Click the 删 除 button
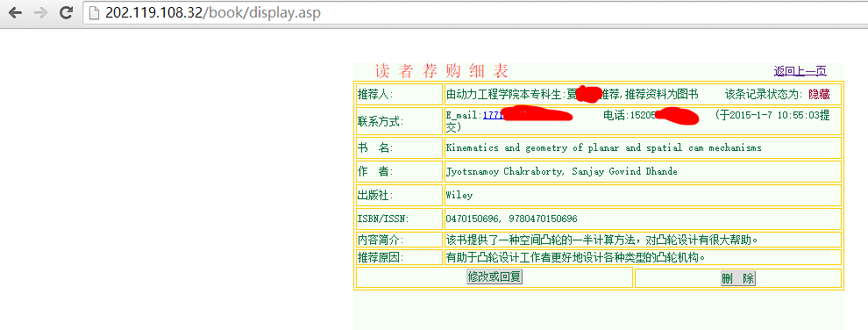868x330 pixels. tap(738, 278)
